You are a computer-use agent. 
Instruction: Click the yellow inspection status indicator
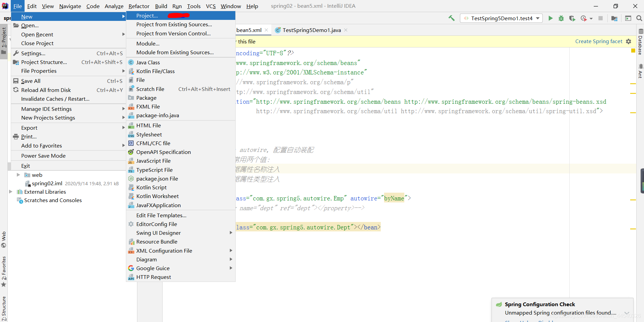click(633, 51)
